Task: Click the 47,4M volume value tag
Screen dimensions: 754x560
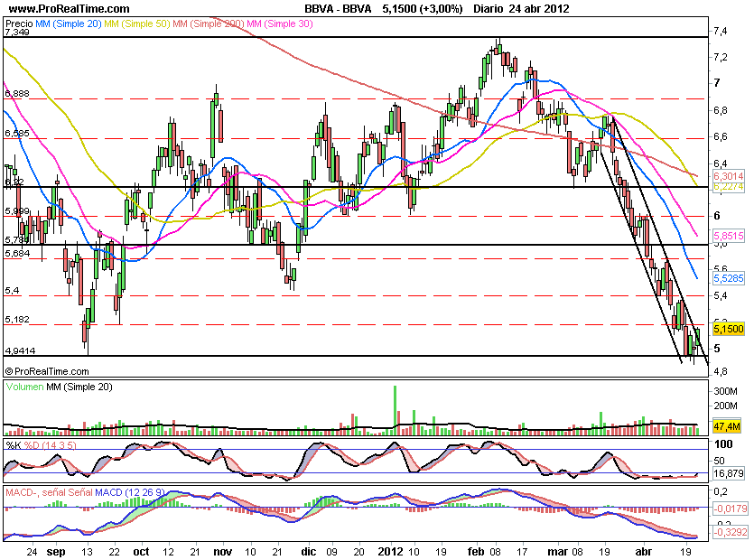Action: pyautogui.click(x=726, y=425)
